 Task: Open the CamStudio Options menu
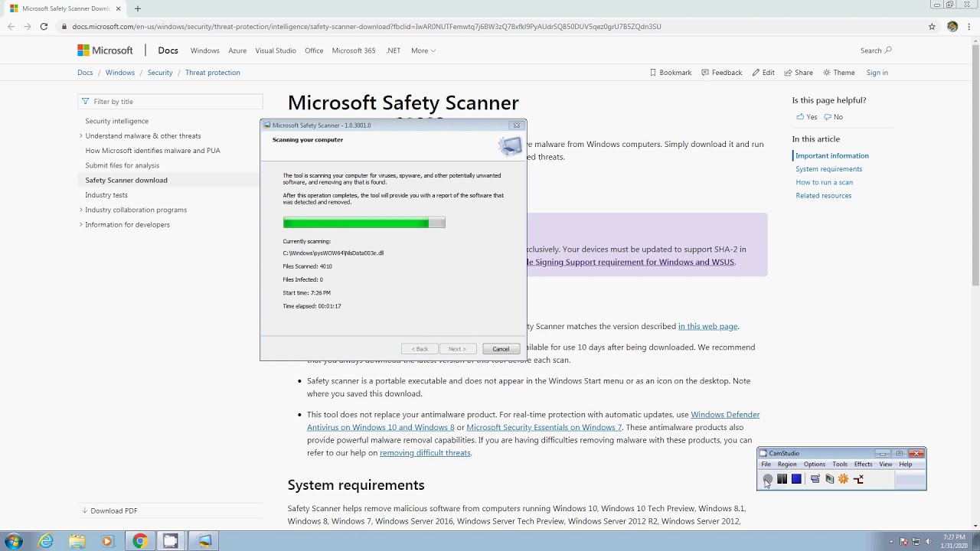point(815,465)
